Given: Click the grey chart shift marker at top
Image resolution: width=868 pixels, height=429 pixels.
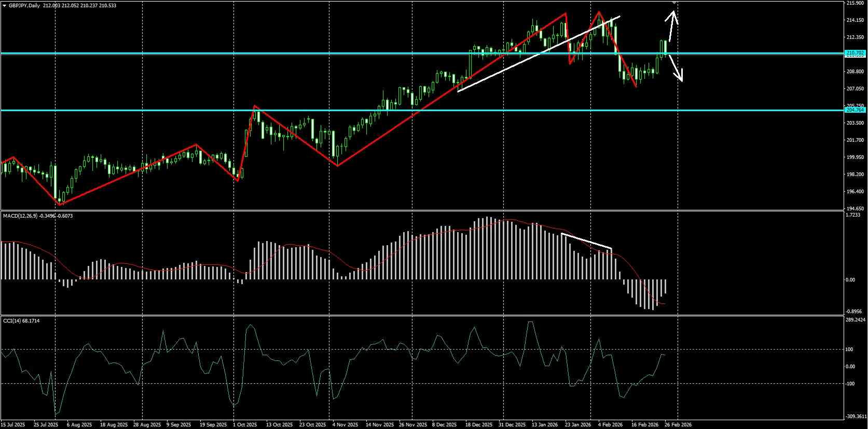Looking at the screenshot, I should 674,3.
